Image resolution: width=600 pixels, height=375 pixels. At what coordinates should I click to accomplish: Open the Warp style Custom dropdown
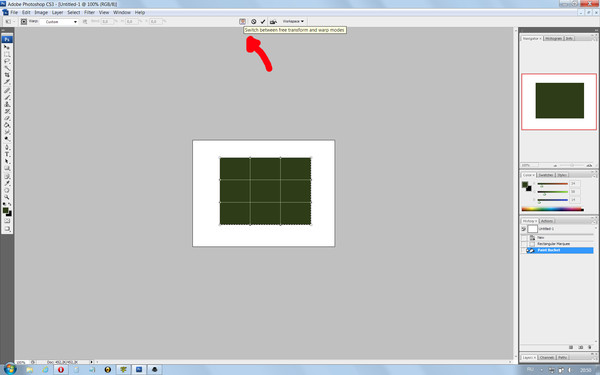point(59,22)
